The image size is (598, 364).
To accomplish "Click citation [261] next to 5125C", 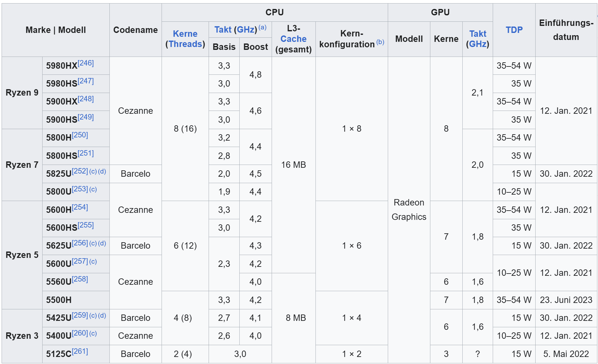I will point(80,351).
